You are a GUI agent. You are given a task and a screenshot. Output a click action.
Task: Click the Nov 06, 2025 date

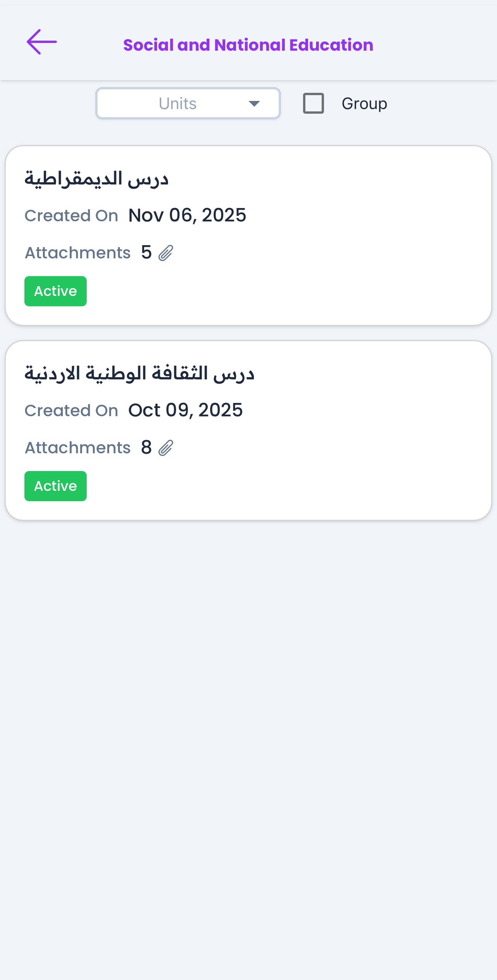click(x=187, y=215)
